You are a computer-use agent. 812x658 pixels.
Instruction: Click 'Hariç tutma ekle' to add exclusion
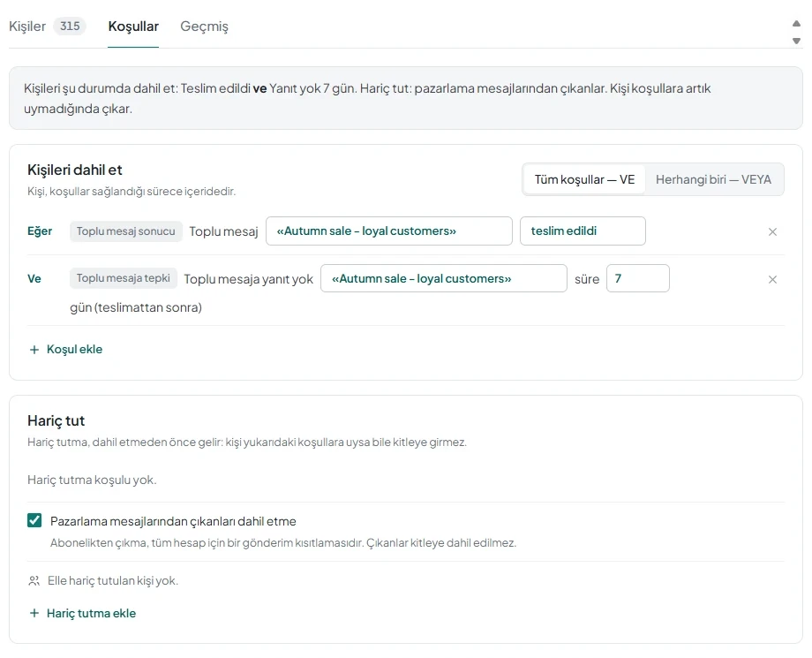(82, 614)
